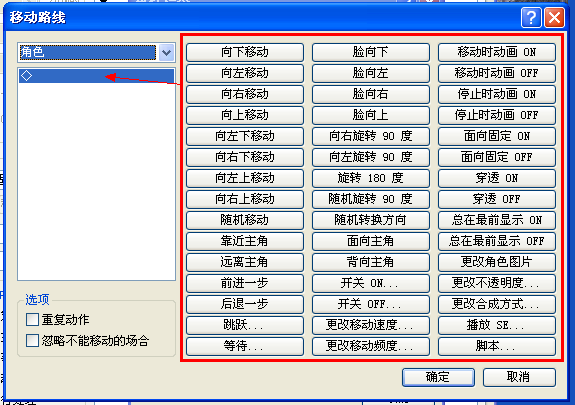575x405 pixels.
Task: Click the 取消 button
Action: point(519,377)
